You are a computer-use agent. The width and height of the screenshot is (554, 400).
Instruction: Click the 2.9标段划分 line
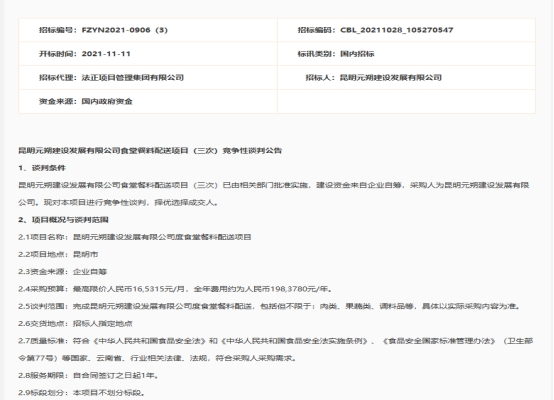click(x=82, y=393)
